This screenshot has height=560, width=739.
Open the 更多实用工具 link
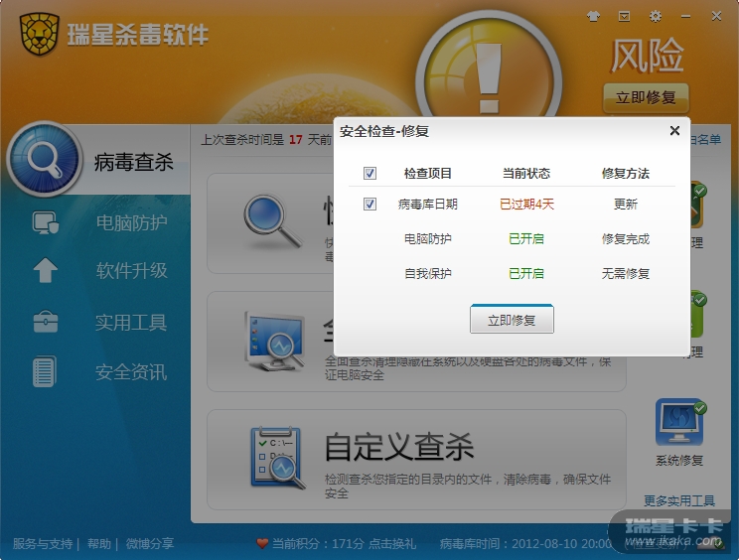tap(679, 500)
